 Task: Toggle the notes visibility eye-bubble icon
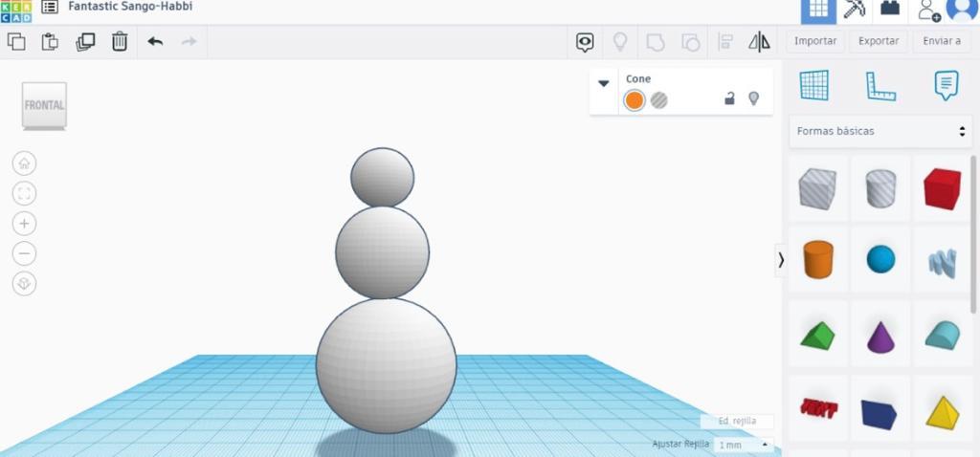click(585, 42)
